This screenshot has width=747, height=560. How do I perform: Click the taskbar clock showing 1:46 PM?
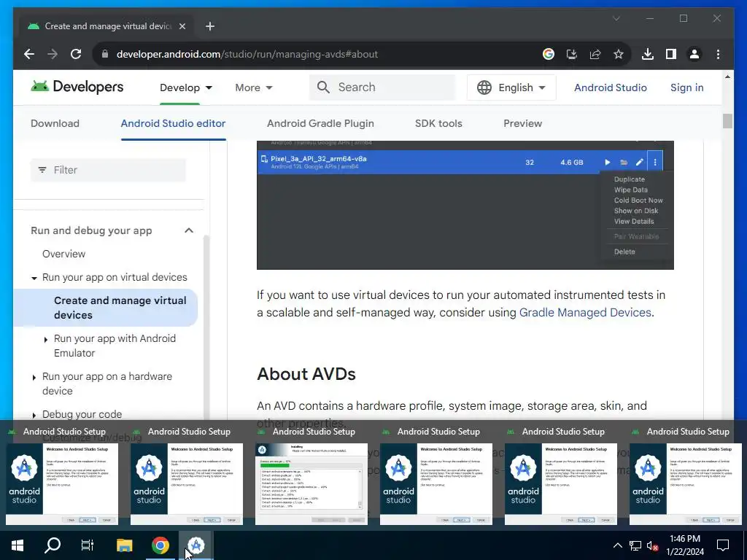pyautogui.click(x=684, y=545)
